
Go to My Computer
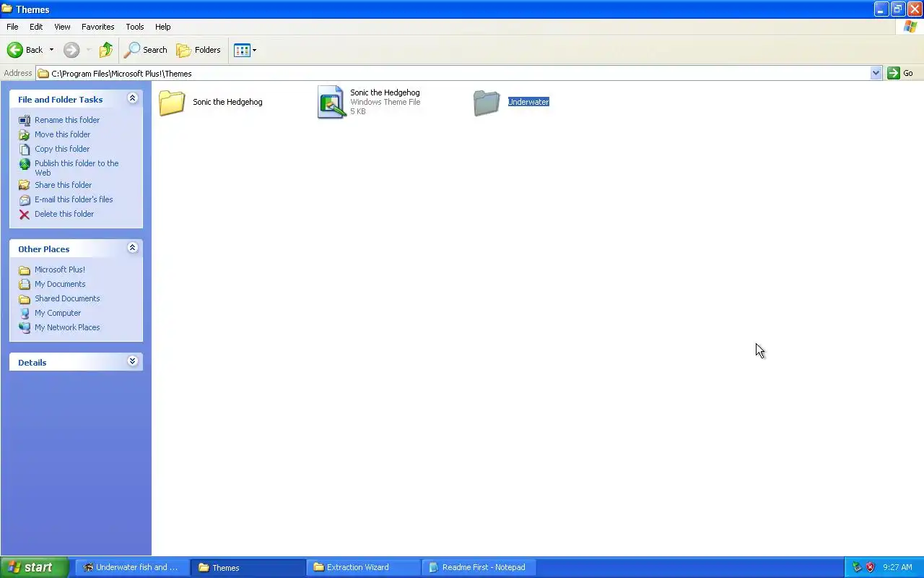click(x=58, y=313)
